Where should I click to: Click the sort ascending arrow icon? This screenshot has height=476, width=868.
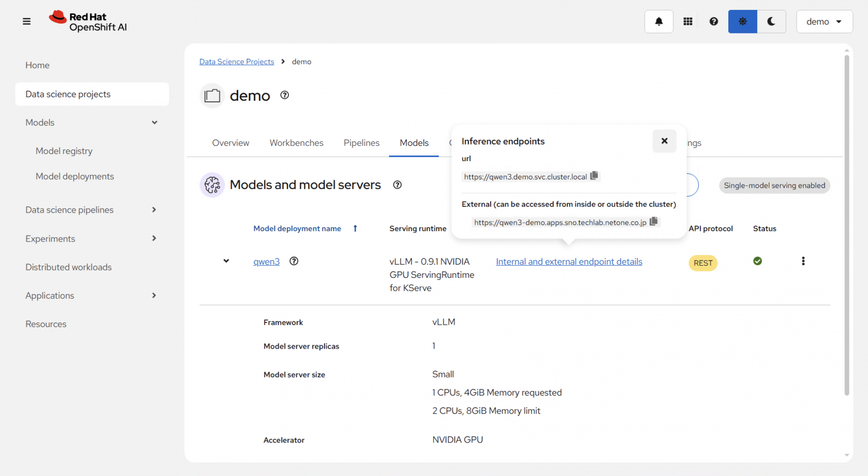(x=355, y=229)
